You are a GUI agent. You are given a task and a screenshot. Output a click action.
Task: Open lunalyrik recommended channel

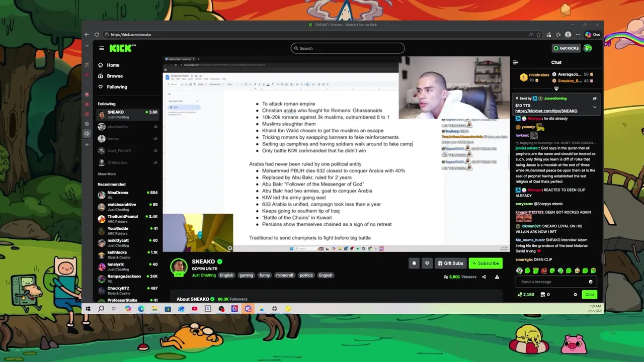(128, 266)
